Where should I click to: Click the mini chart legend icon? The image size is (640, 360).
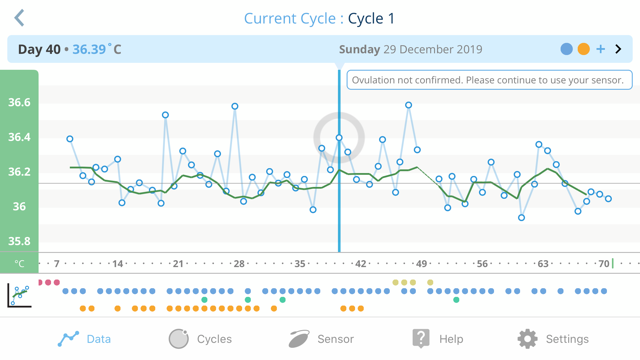tap(19, 296)
